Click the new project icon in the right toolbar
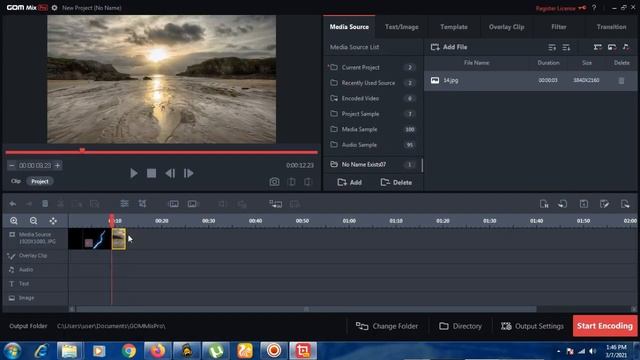The image size is (640, 360). pyautogui.click(x=544, y=204)
